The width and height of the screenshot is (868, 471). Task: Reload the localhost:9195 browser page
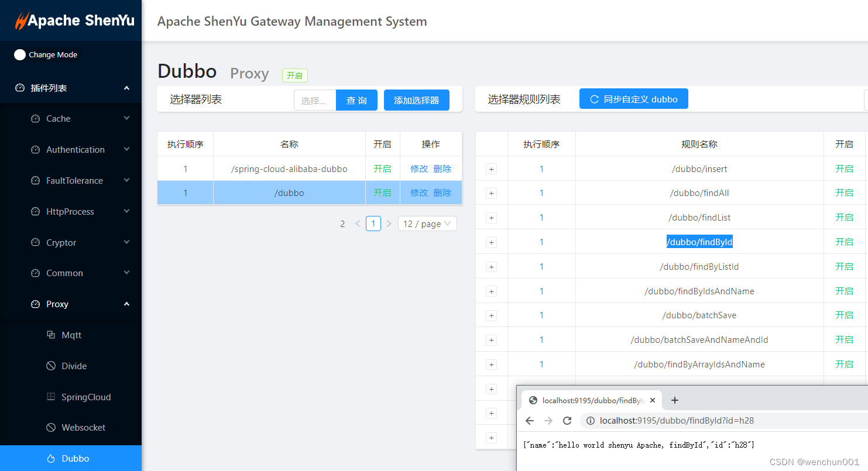click(x=567, y=421)
